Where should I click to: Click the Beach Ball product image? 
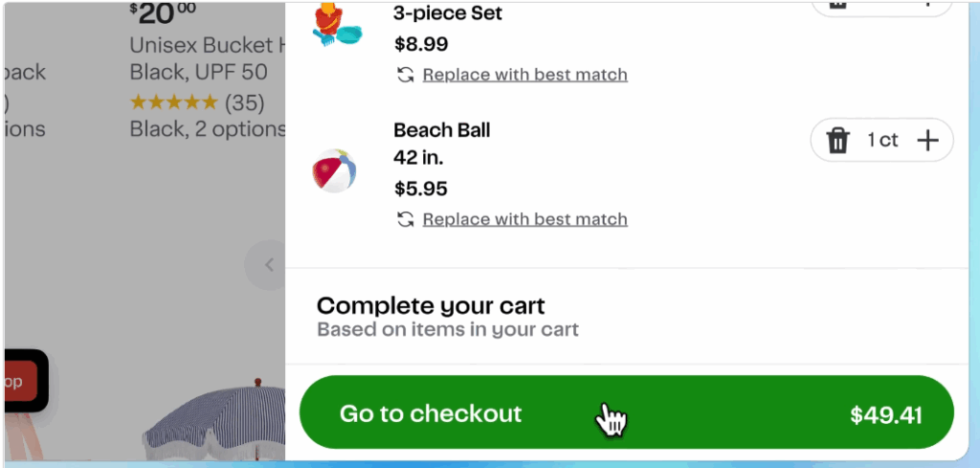click(334, 172)
